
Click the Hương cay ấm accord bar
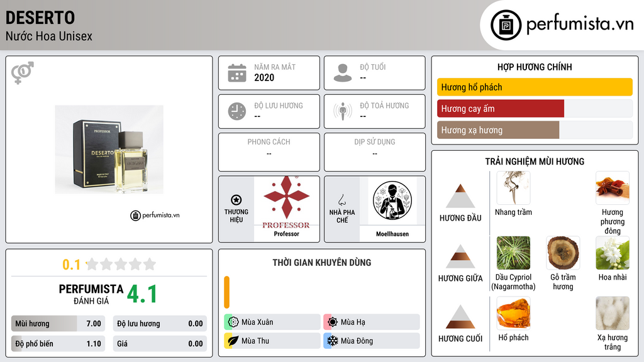click(535, 108)
